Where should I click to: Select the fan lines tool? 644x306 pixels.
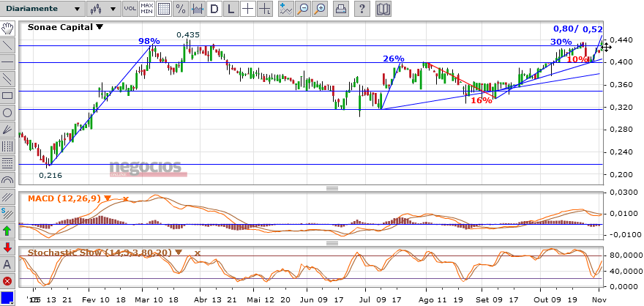click(x=7, y=130)
